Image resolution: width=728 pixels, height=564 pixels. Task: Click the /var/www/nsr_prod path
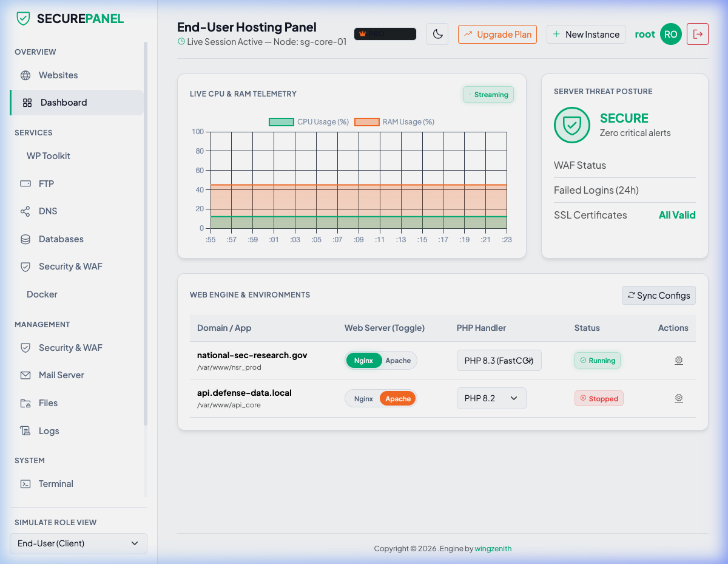229,367
